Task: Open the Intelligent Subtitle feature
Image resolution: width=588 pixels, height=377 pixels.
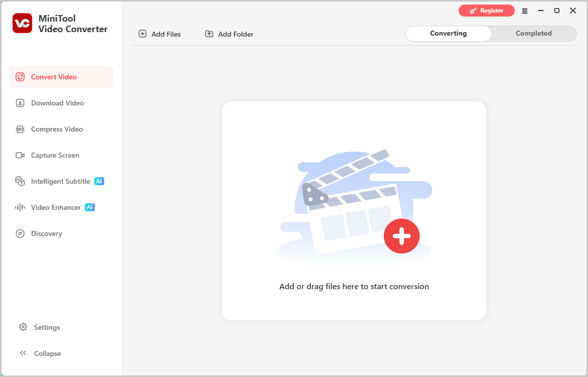Action: tap(61, 181)
